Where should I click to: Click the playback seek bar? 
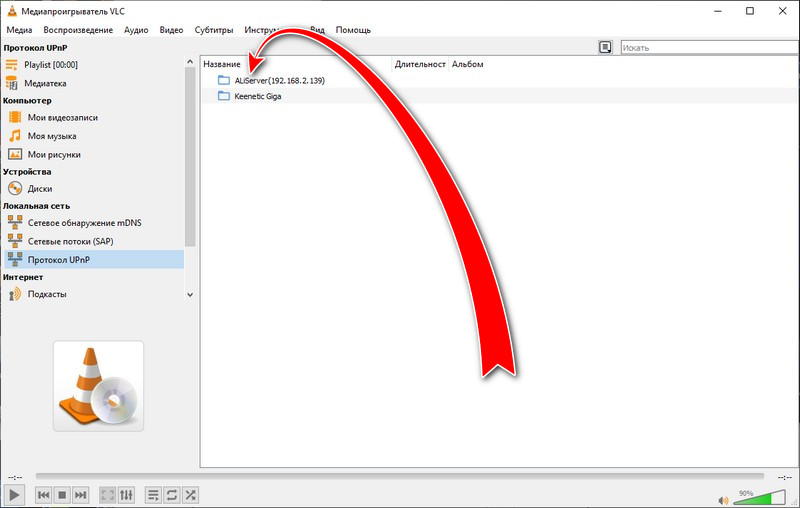[x=399, y=476]
